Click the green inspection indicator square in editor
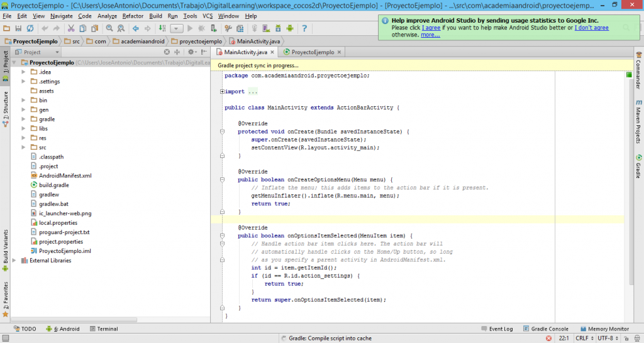 pyautogui.click(x=629, y=75)
